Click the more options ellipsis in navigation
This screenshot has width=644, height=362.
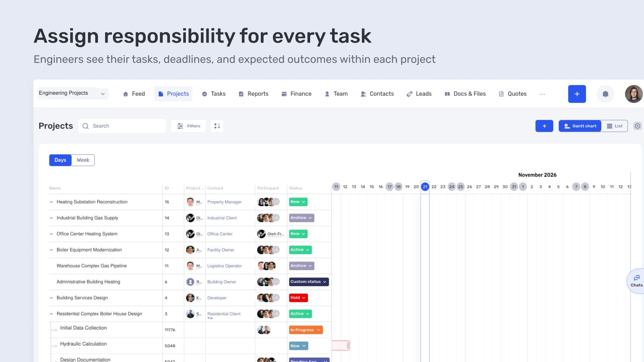542,94
